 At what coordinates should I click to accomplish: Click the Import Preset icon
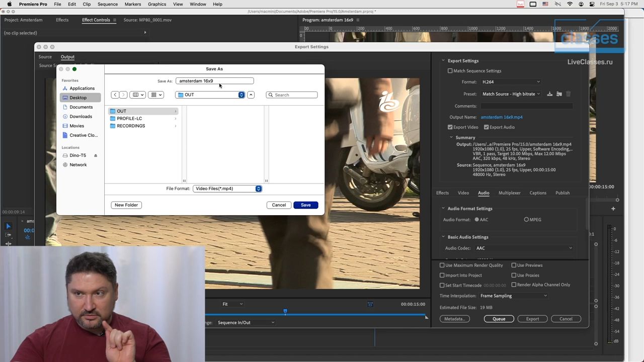pyautogui.click(x=559, y=94)
